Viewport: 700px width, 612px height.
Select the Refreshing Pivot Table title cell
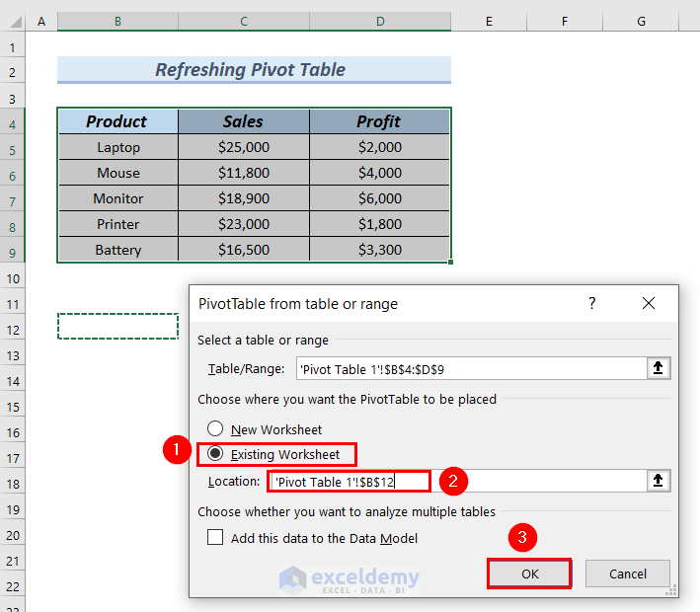(x=253, y=70)
